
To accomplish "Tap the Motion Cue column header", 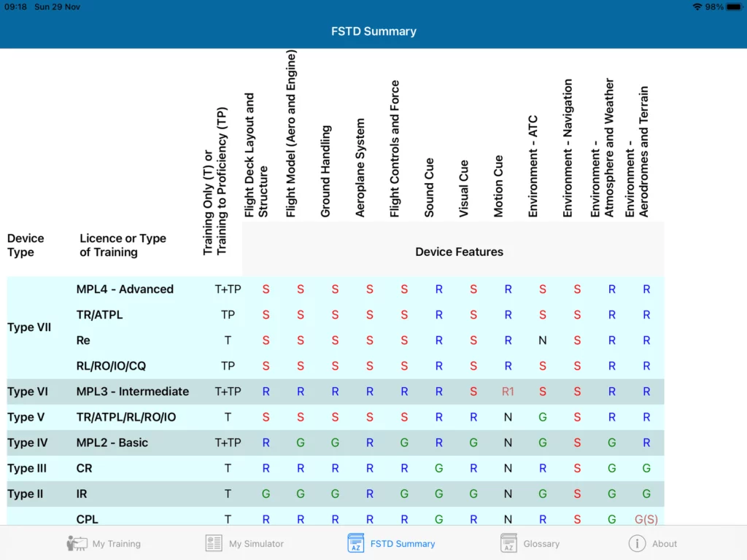I will coord(499,186).
